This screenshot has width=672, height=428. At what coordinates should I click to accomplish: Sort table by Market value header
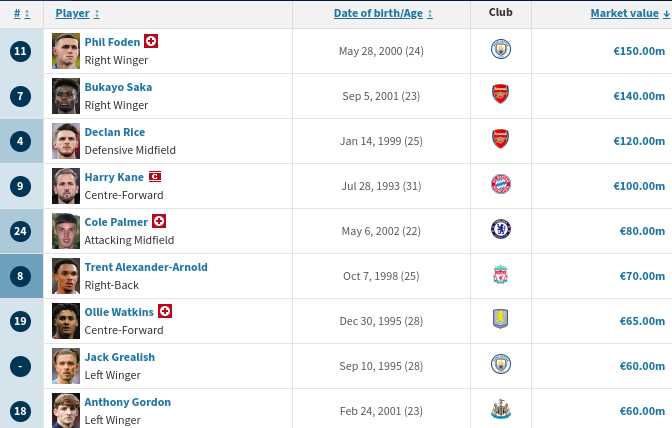click(x=624, y=14)
